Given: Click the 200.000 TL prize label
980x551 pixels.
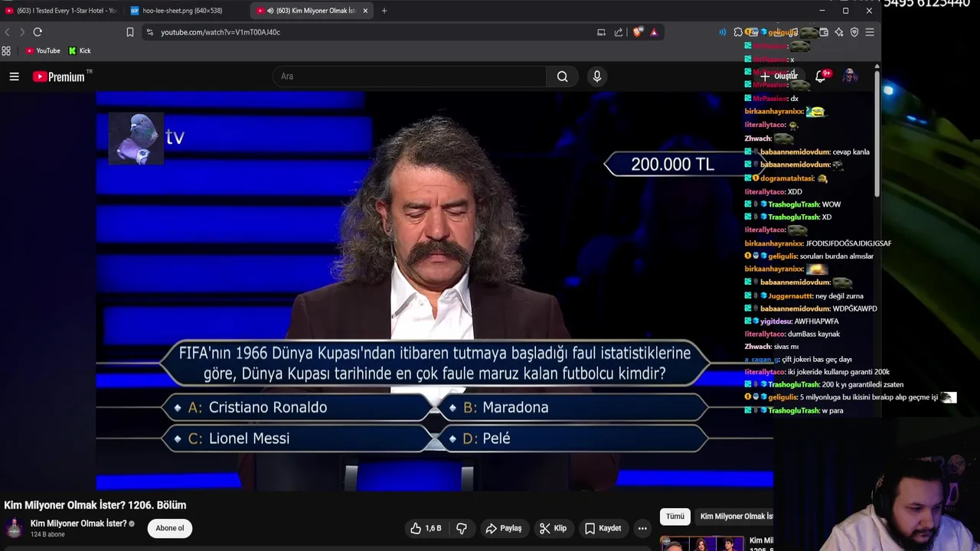Looking at the screenshot, I should pos(672,164).
